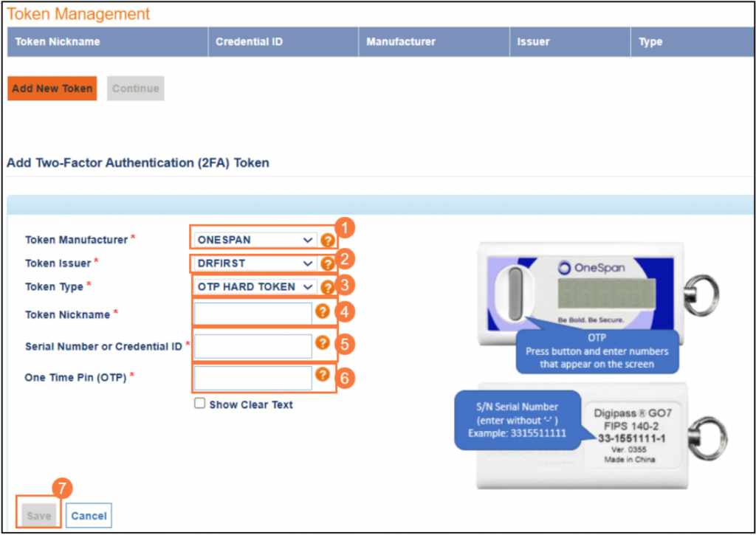The image size is (756, 535).
Task: Click help icon beside Token Manufacturer
Action: (x=327, y=240)
